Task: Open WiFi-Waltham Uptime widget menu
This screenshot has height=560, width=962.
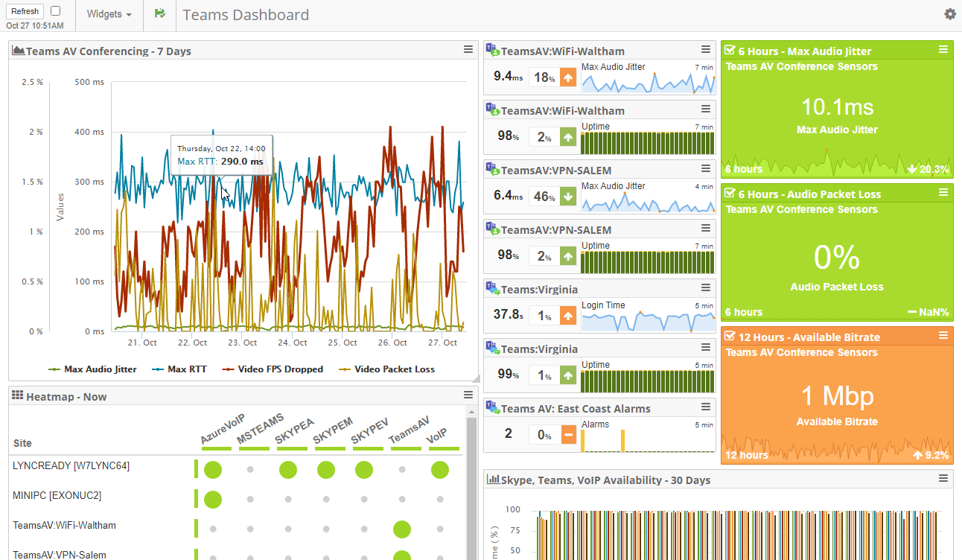Action: tap(706, 109)
